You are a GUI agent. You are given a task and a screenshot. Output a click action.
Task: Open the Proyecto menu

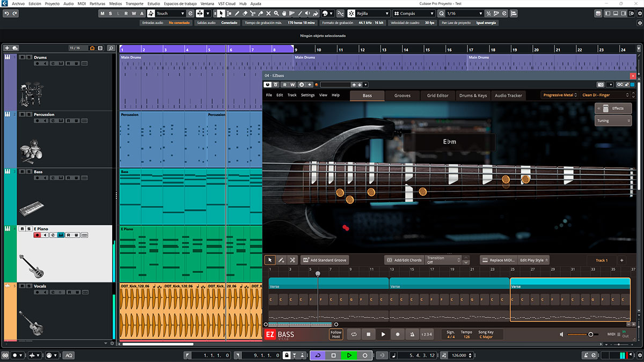point(52,3)
